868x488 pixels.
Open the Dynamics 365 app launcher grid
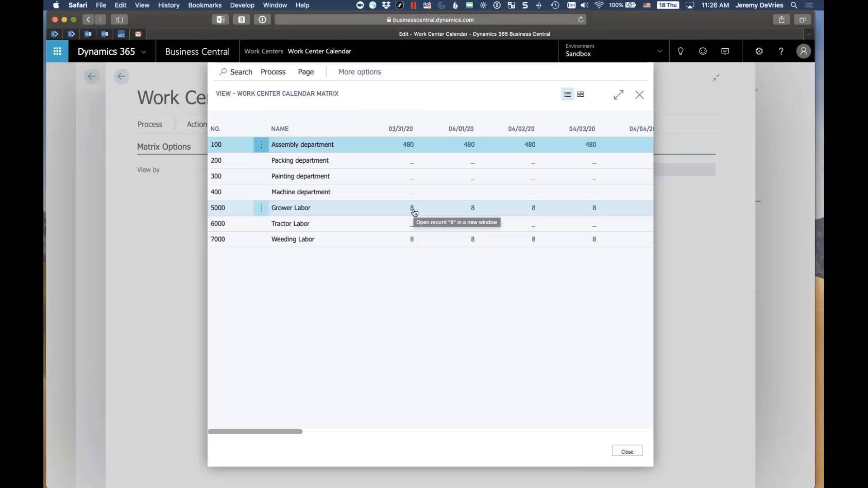[57, 51]
